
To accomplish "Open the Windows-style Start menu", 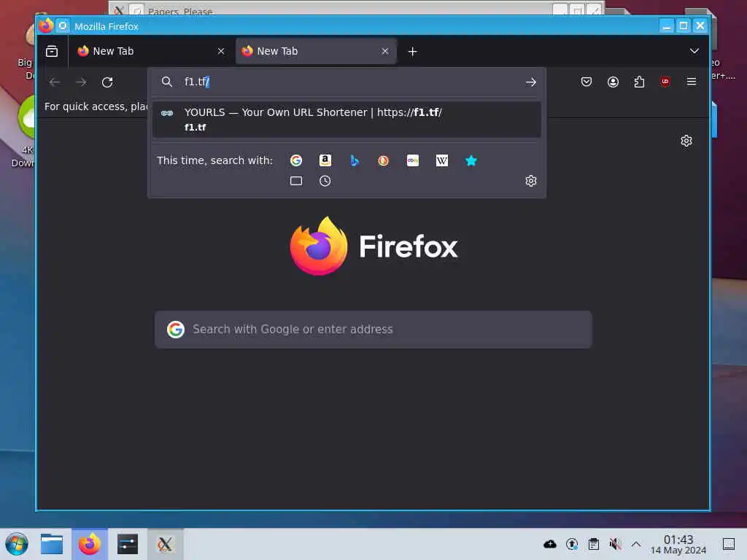I will tap(17, 544).
